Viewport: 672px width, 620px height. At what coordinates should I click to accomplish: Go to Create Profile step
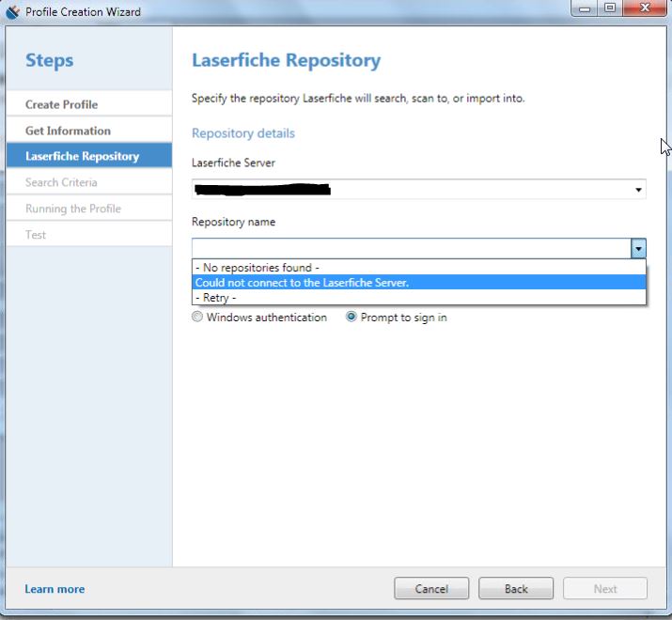tap(89, 104)
